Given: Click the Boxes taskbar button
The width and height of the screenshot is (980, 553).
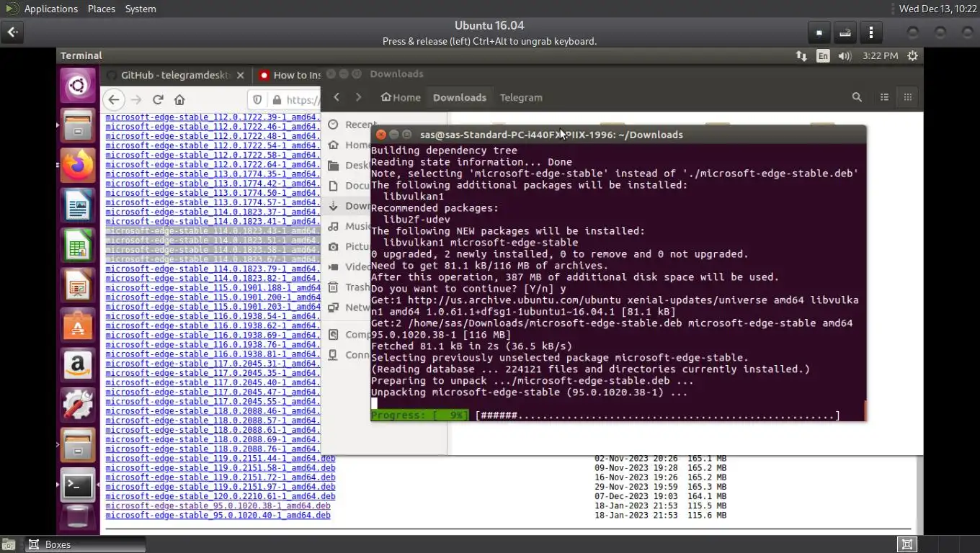Looking at the screenshot, I should (85, 544).
